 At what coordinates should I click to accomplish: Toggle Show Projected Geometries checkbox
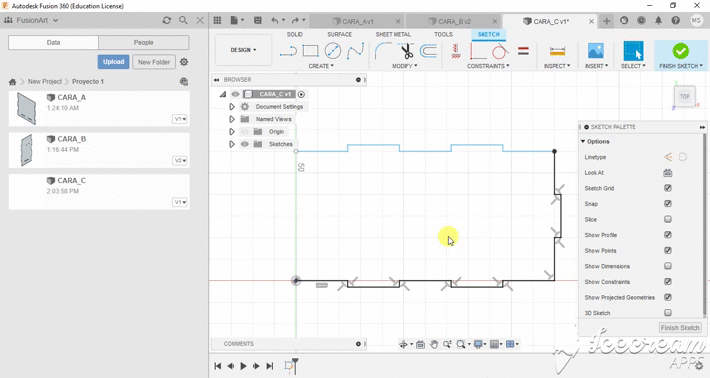click(667, 297)
